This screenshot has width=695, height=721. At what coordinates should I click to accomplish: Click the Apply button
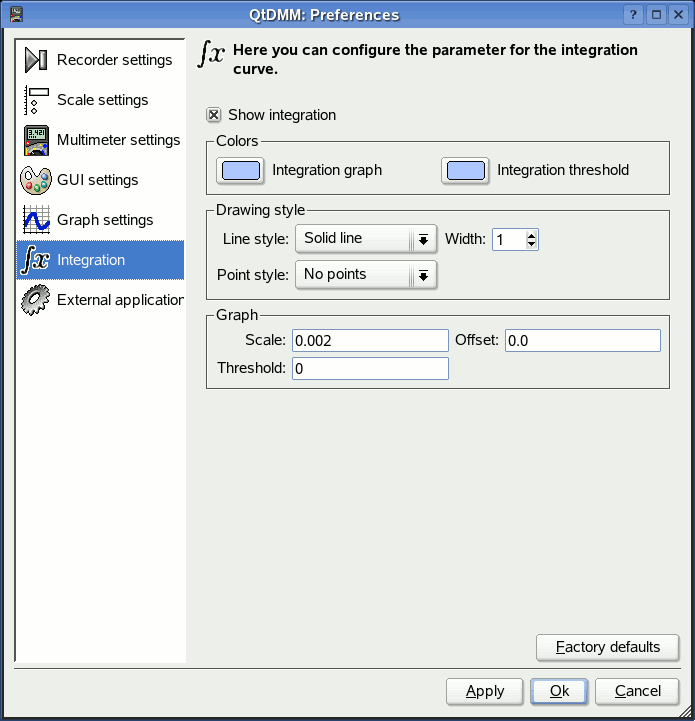click(485, 691)
